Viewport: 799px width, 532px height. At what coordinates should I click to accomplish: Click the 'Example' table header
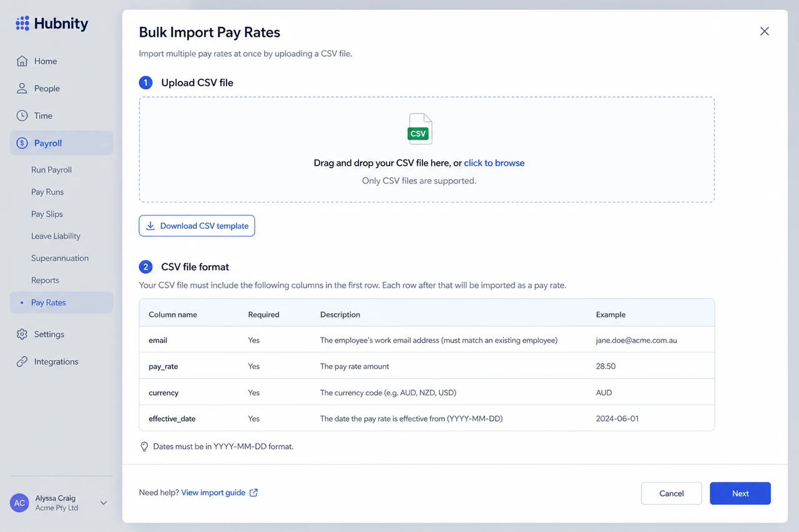coord(610,314)
